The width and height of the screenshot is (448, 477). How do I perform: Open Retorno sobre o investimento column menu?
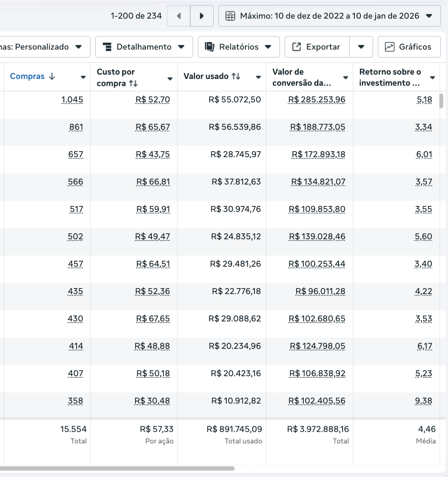(x=433, y=77)
